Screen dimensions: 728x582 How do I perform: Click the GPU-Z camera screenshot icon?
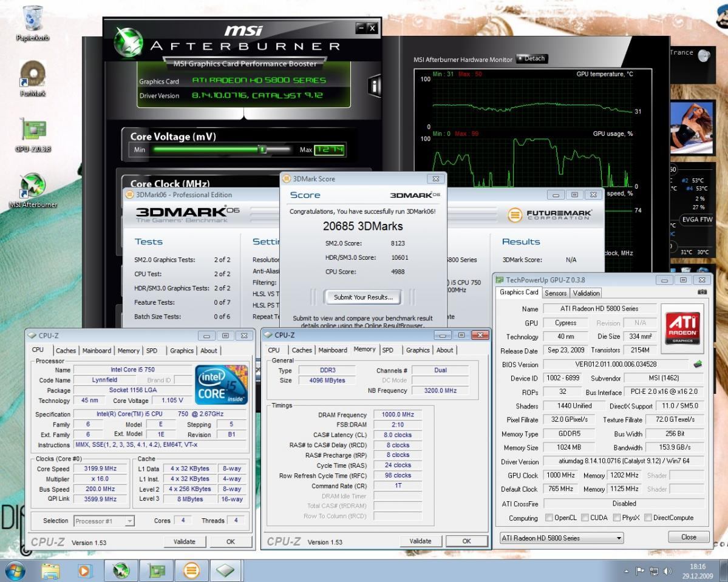[x=702, y=293]
